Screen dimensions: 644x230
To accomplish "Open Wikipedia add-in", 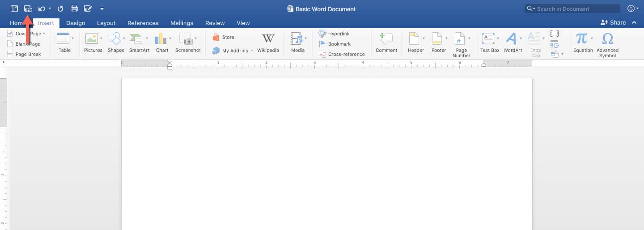I will click(268, 43).
